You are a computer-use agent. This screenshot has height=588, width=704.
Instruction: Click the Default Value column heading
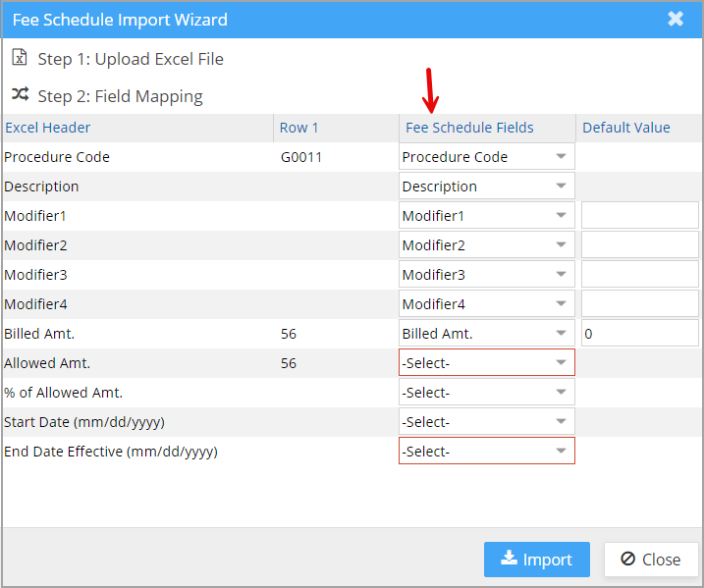[x=625, y=128]
